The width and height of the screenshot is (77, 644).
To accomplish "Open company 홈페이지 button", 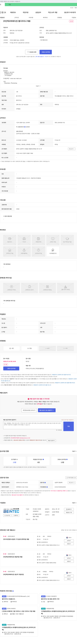I will [x=69, y=509].
